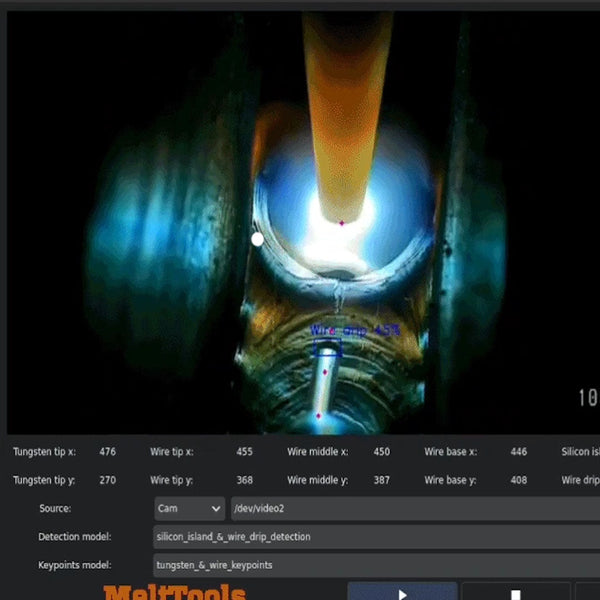Image resolution: width=600 pixels, height=600 pixels.
Task: Click the Wire base x: label
Action: pos(450,452)
